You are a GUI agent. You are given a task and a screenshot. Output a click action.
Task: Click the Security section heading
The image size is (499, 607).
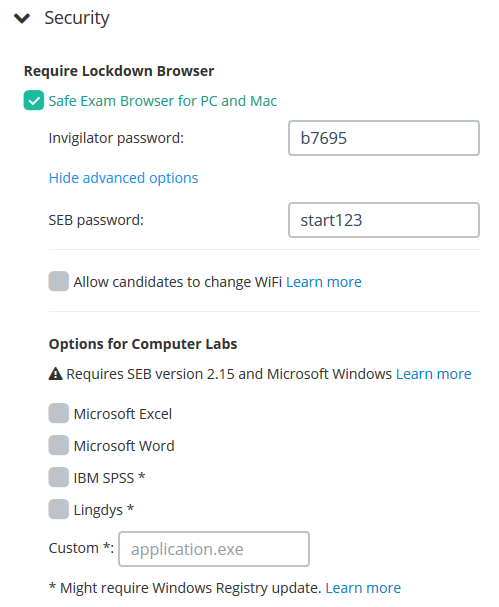tap(77, 18)
